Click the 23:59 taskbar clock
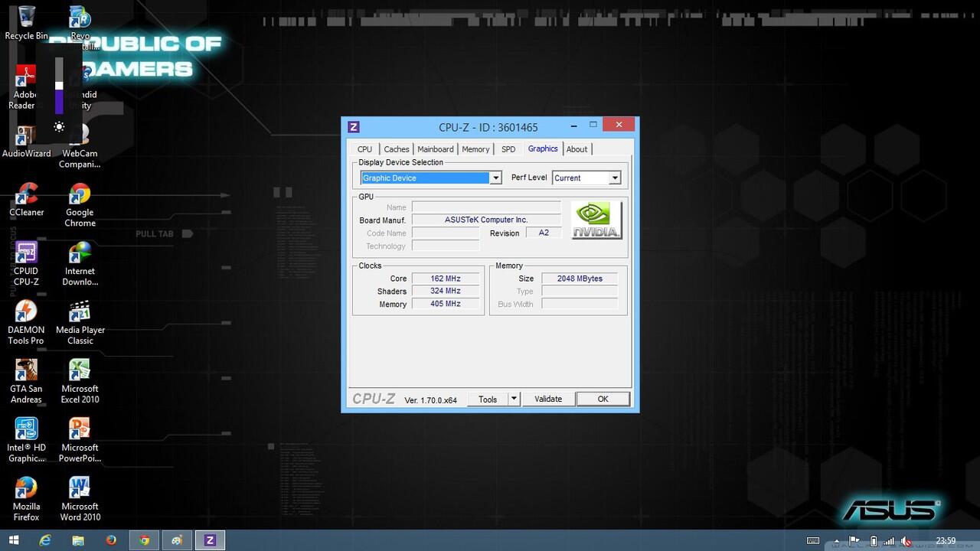980x551 pixels. 946,541
